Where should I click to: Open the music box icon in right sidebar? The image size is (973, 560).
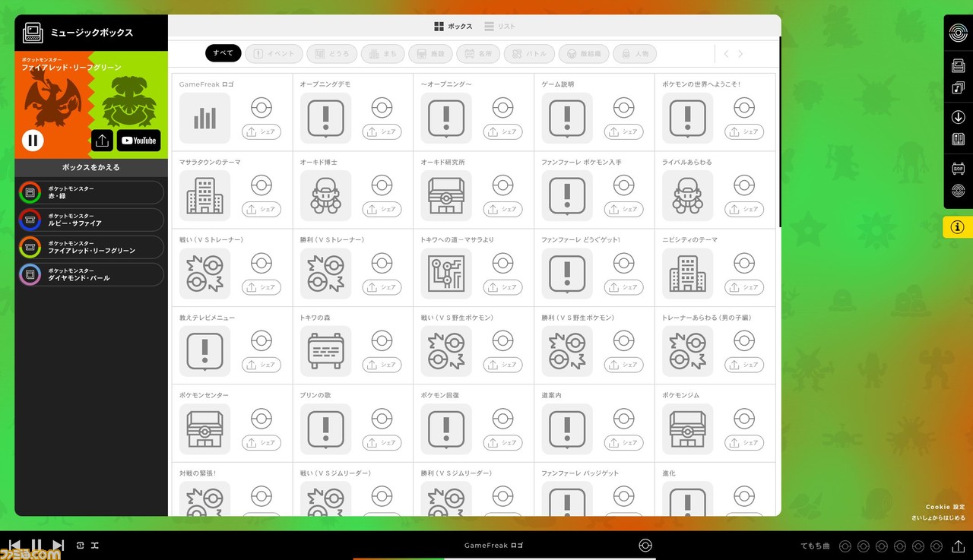[x=959, y=67]
